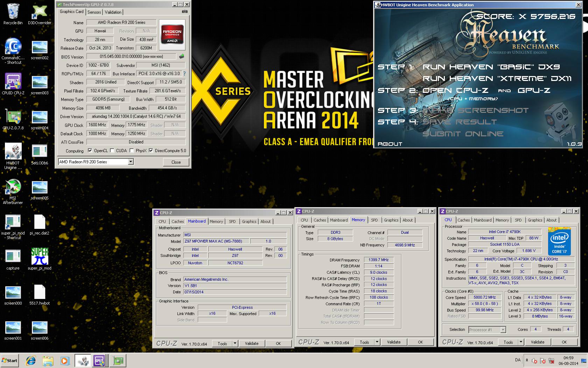
Task: Select the About tab in the Memory CPU-Z window
Action: click(407, 220)
